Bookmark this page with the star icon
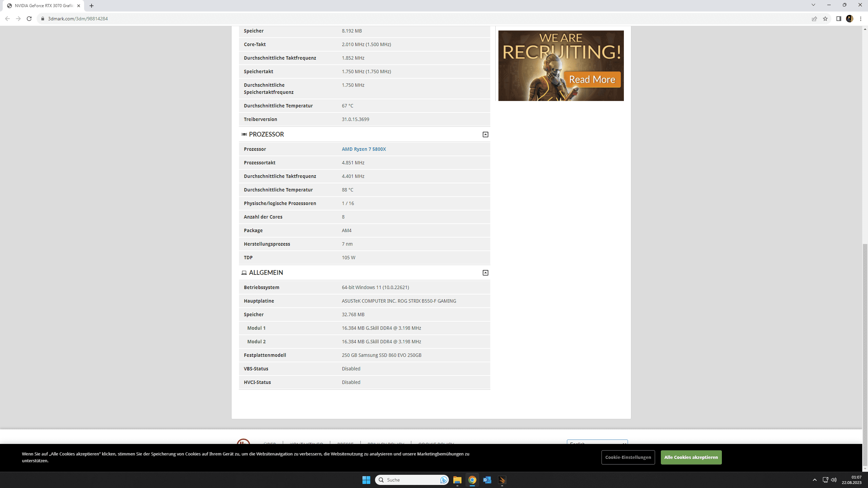Viewport: 868px width, 488px height. point(825,19)
